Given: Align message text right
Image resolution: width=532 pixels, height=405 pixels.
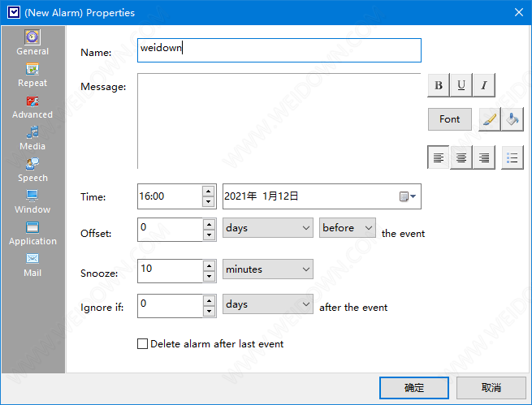Looking at the screenshot, I should (484, 157).
